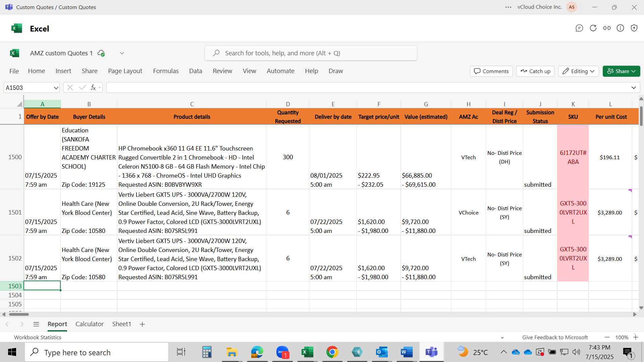Image resolution: width=644 pixels, height=362 pixels.
Task: Open the Insert ribbon tab
Action: tap(63, 71)
